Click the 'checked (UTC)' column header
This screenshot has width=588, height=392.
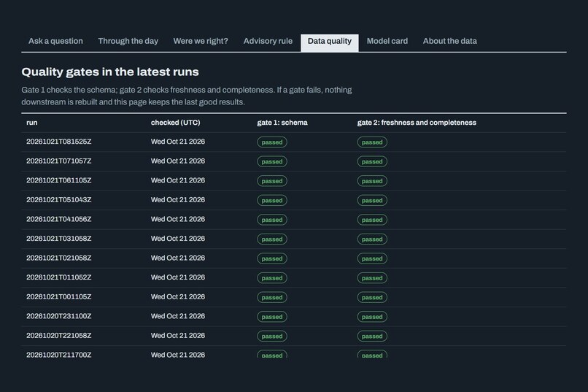176,123
